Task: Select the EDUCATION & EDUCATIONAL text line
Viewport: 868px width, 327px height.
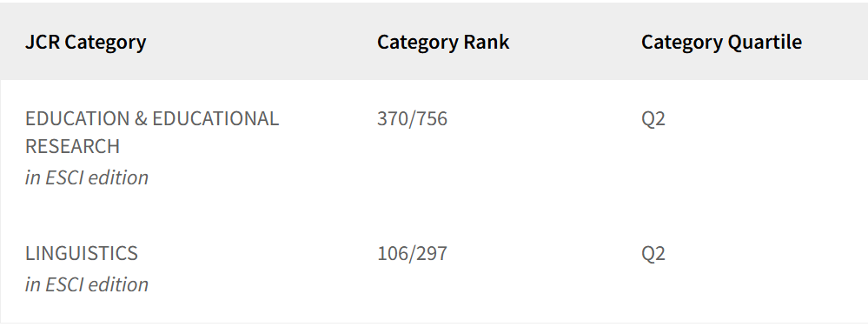Action: click(152, 118)
